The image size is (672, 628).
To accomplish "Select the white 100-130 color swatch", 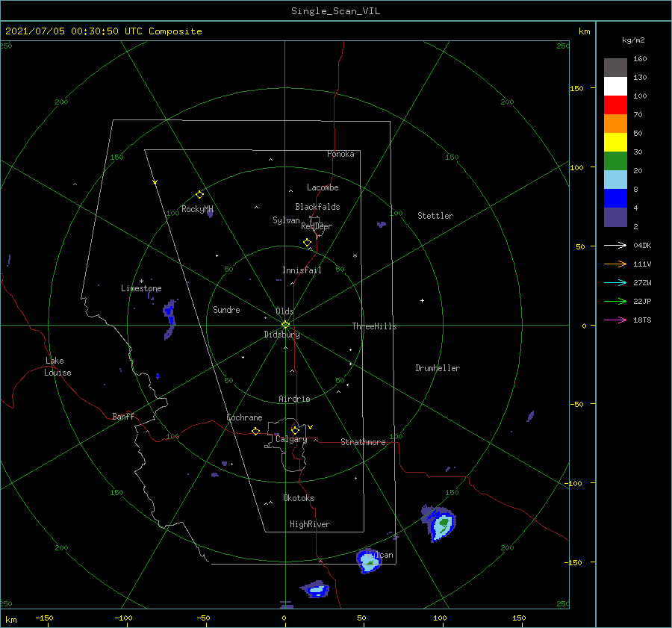I will [x=615, y=86].
